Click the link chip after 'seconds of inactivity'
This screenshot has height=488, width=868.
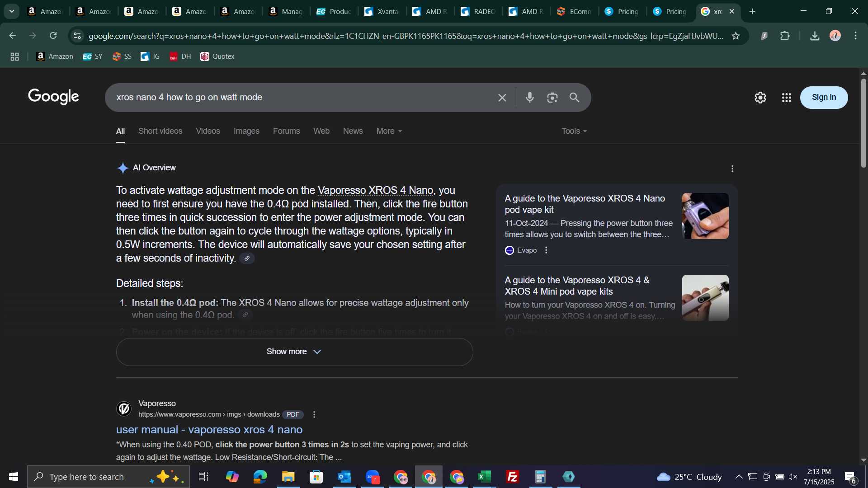pyautogui.click(x=247, y=258)
